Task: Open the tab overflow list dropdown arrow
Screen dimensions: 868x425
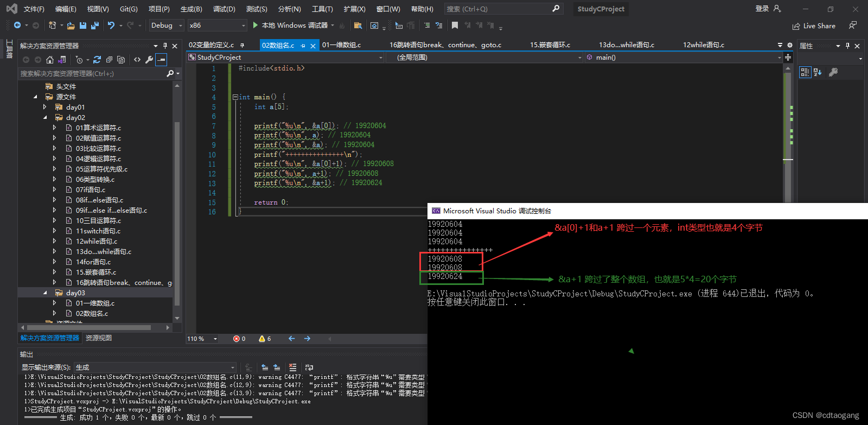Action: click(780, 46)
